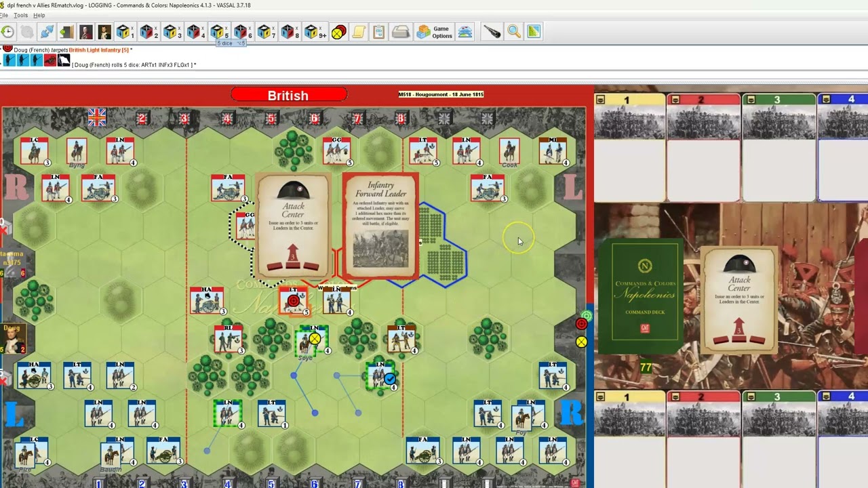Select the British unit with red target marker
This screenshot has width=868, height=488.
click(x=294, y=301)
